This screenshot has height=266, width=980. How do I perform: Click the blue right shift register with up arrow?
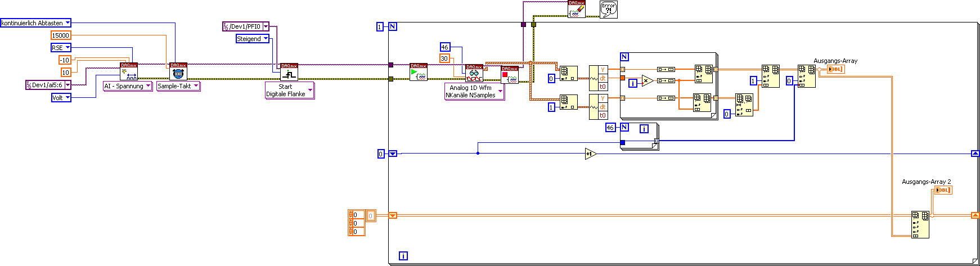coord(975,154)
